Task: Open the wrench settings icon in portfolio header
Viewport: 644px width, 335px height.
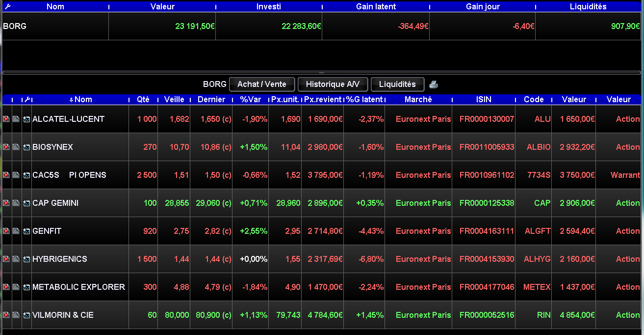Action: tap(6, 6)
